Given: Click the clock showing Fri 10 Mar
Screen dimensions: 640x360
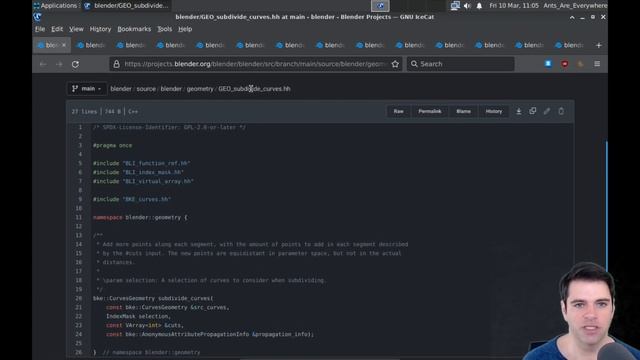Looking at the screenshot, I should 514,6.
